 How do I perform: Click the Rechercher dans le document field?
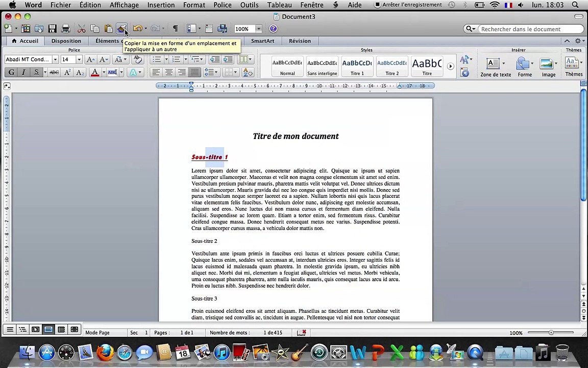(530, 29)
